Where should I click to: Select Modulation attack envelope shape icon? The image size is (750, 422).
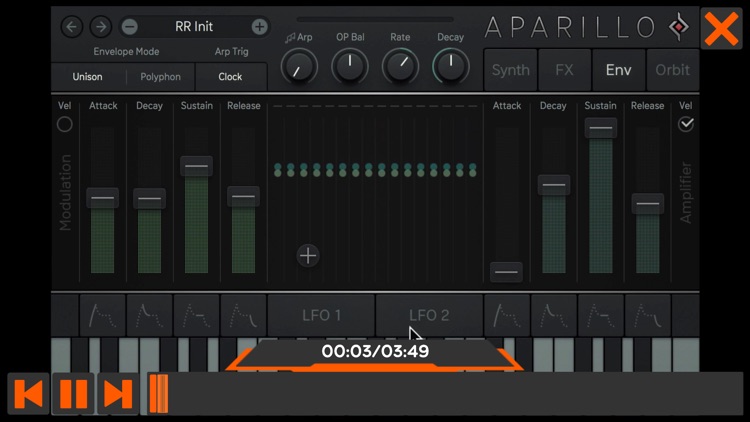[x=102, y=315]
